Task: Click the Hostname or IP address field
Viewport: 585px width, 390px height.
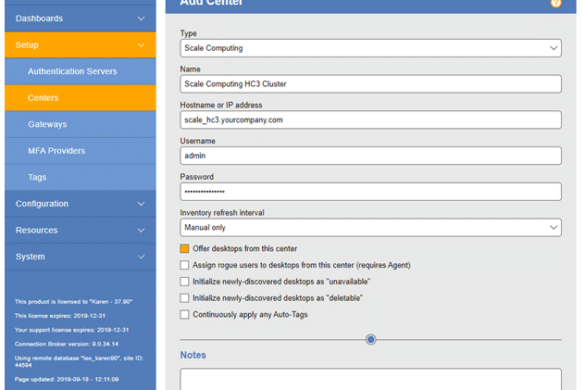Action: 370,120
